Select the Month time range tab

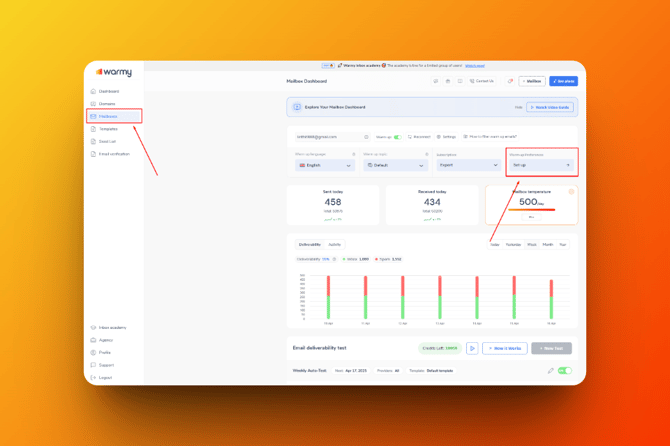coord(548,244)
